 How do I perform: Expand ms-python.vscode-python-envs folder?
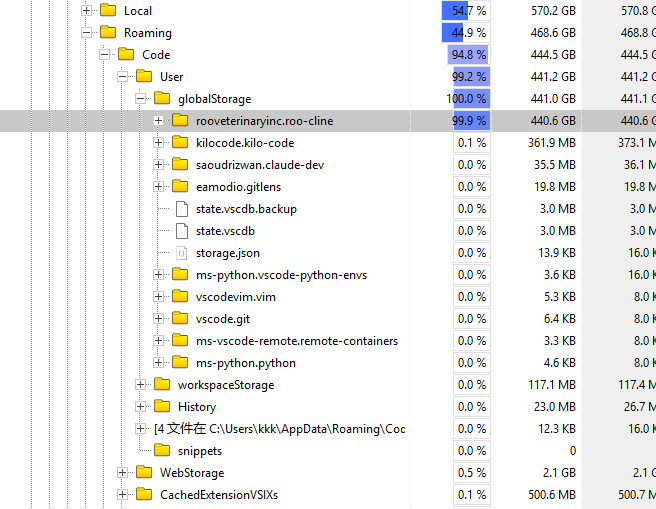[158, 275]
